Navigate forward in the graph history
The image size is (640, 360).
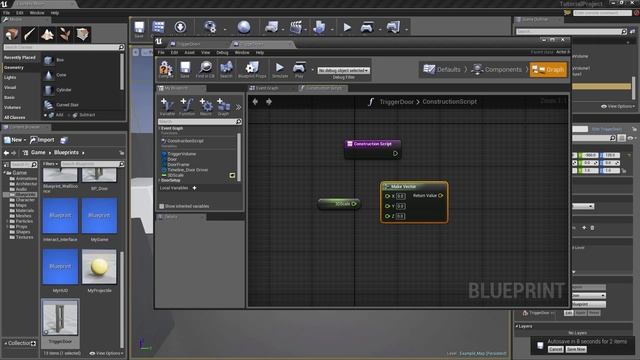click(x=269, y=102)
